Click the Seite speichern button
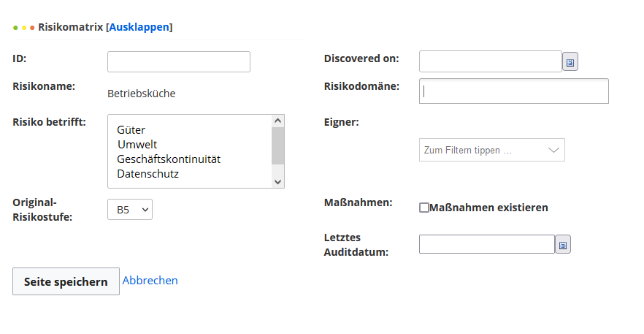The width and height of the screenshot is (644, 334). (66, 281)
